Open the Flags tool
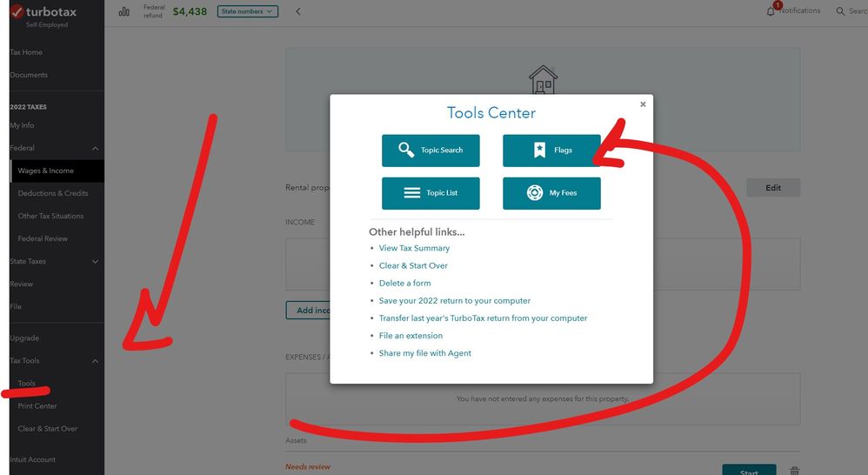This screenshot has height=475, width=868. tap(551, 150)
